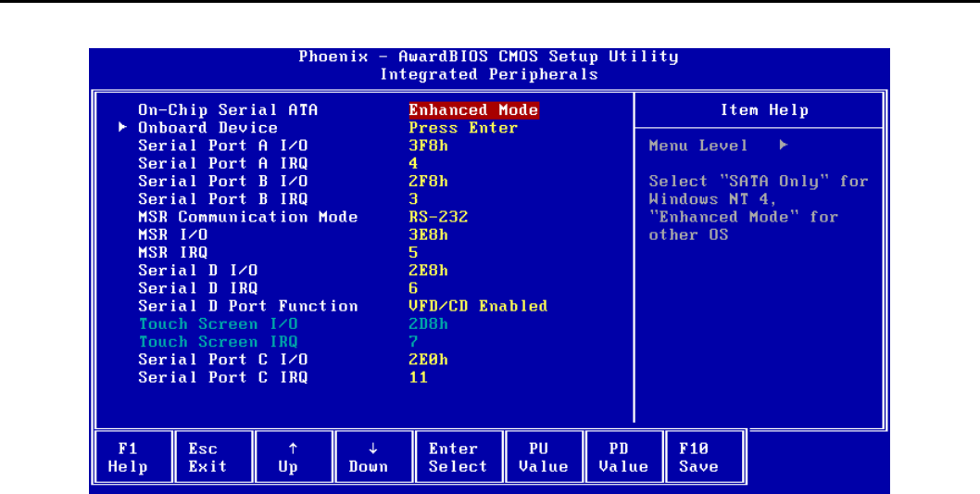Change the RS-232 communication mode value
Screen dimensions: 980x494
438,217
